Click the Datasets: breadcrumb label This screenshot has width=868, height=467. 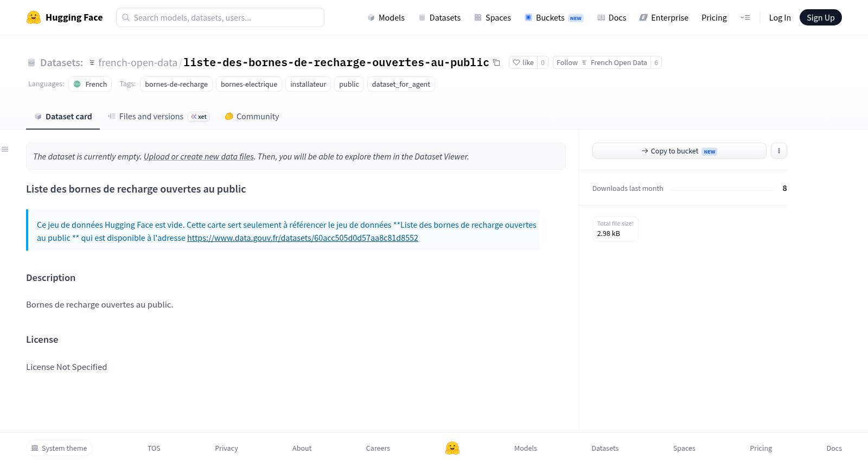point(61,62)
